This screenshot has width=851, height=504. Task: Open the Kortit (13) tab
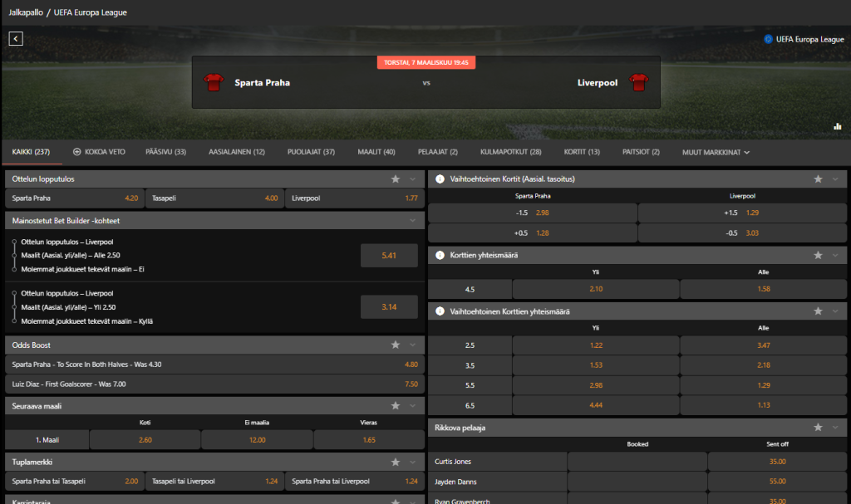(582, 152)
